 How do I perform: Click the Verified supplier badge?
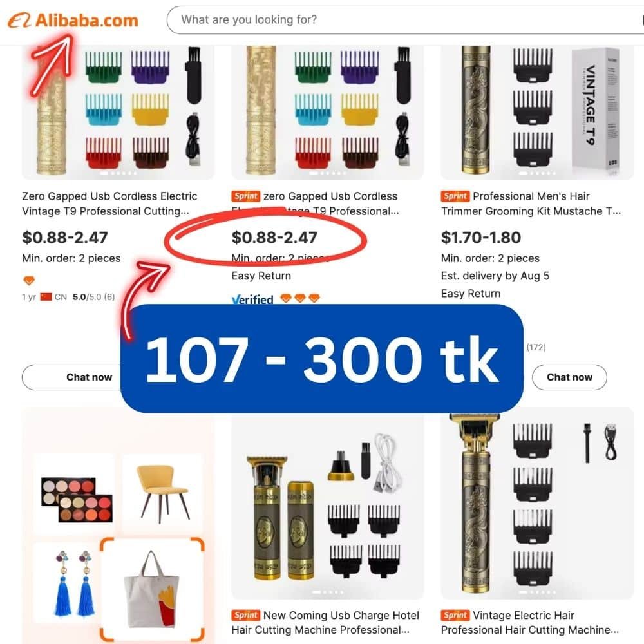tap(252, 299)
